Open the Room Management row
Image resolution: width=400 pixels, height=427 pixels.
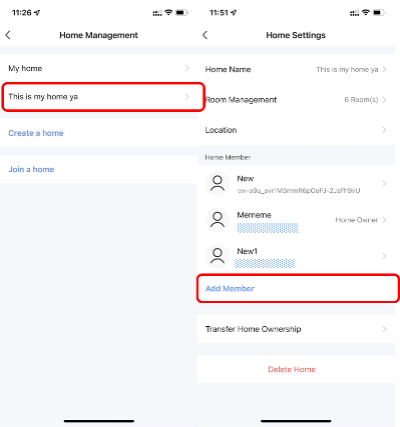click(x=296, y=100)
